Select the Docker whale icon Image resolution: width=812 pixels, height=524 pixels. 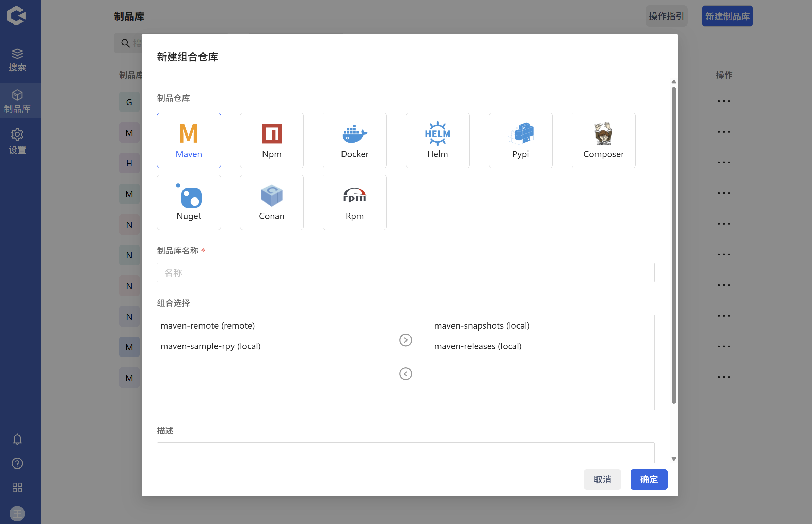354,133
